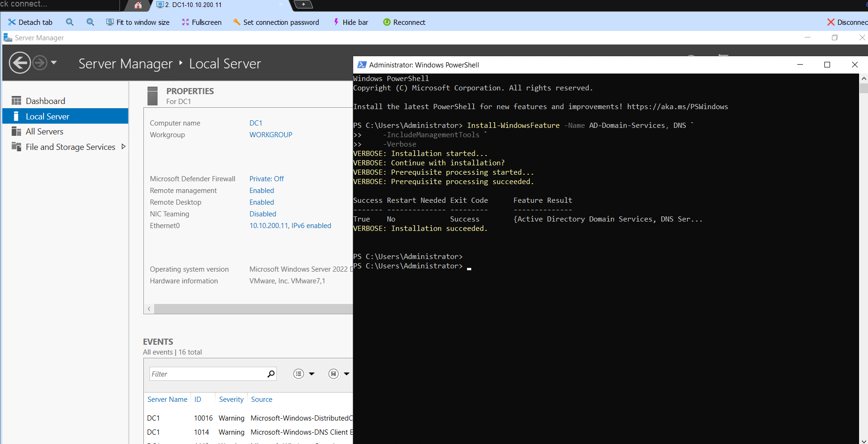Click the home tab icon
Screen dimensions: 868x444
pos(138,5)
